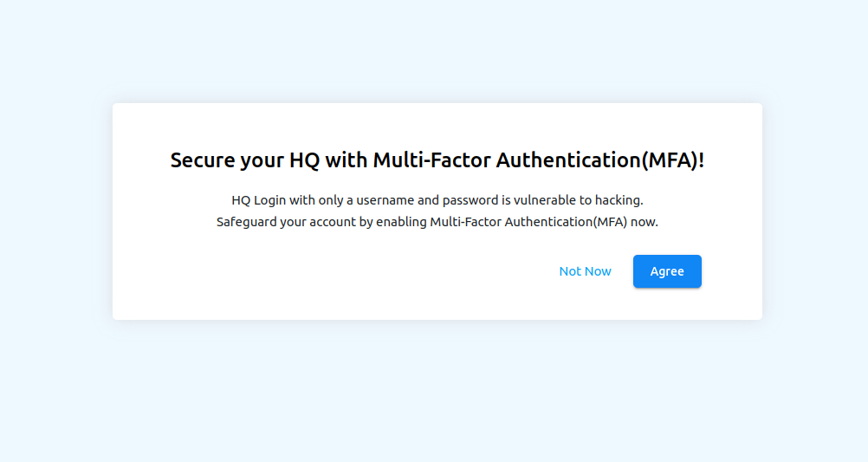The image size is (868, 462).
Task: Click the word "now." ending the description
Action: [645, 222]
